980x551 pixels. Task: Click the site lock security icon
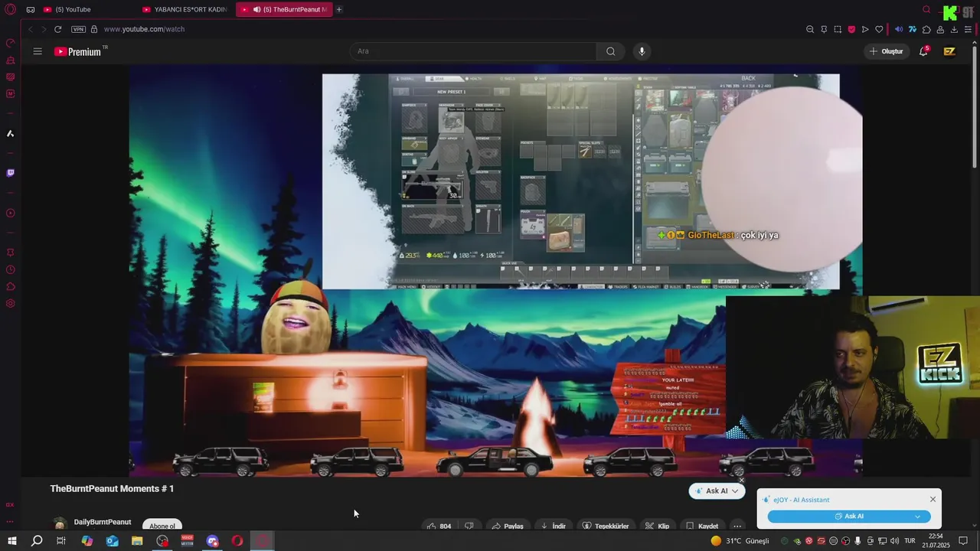[x=94, y=29]
